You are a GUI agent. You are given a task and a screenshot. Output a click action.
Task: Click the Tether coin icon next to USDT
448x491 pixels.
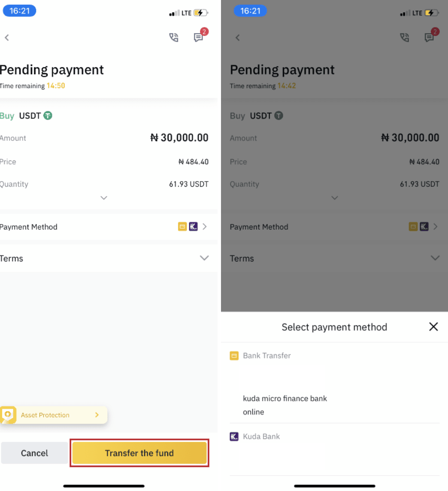(x=47, y=115)
